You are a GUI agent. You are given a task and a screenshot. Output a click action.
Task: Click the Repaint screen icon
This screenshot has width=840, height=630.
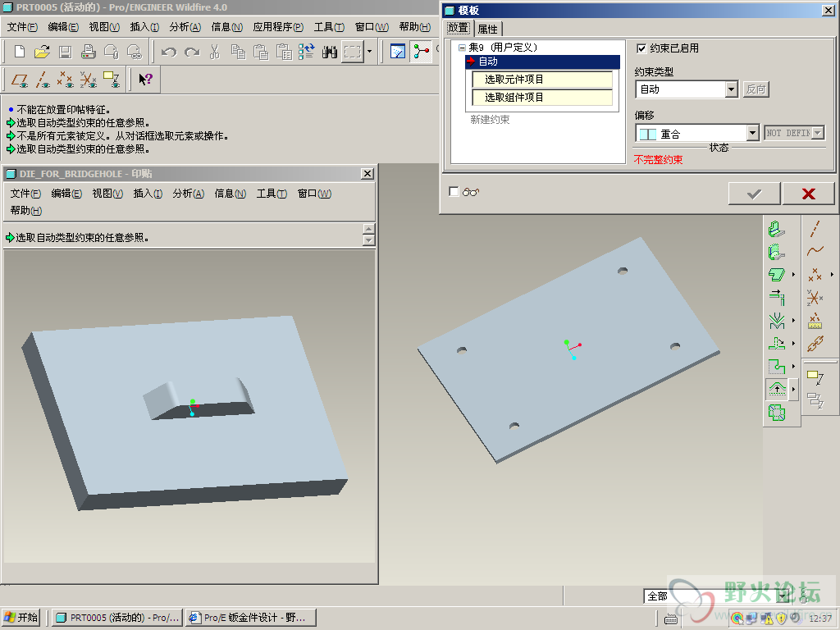tap(398, 52)
